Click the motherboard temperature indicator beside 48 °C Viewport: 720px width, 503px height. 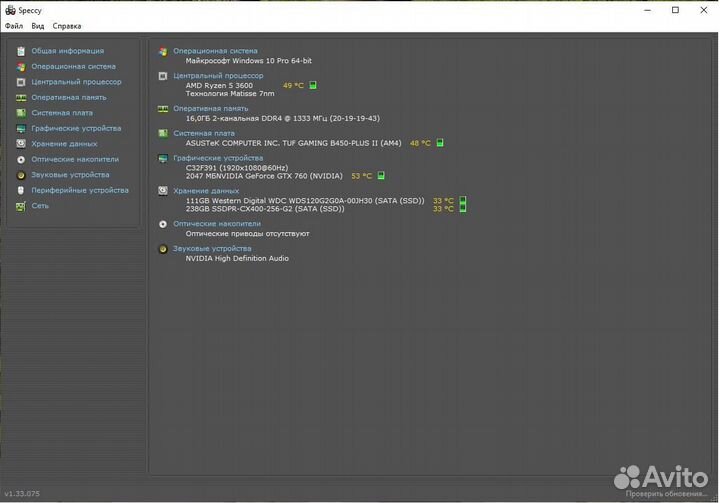click(x=440, y=143)
